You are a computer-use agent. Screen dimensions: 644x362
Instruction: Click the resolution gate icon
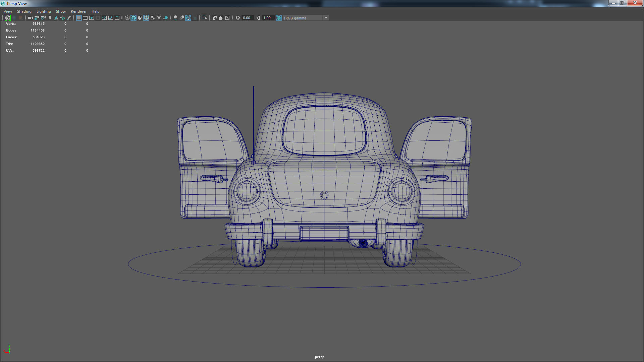91,18
